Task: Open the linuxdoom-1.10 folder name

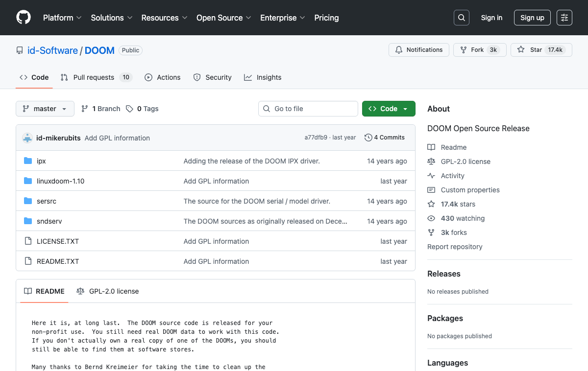Action: (61, 181)
